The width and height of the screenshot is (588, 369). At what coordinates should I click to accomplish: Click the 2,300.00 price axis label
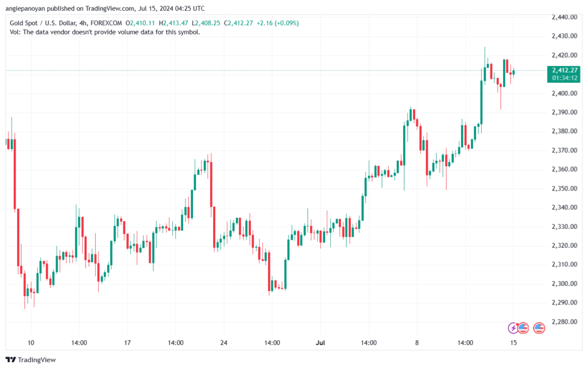tap(564, 283)
